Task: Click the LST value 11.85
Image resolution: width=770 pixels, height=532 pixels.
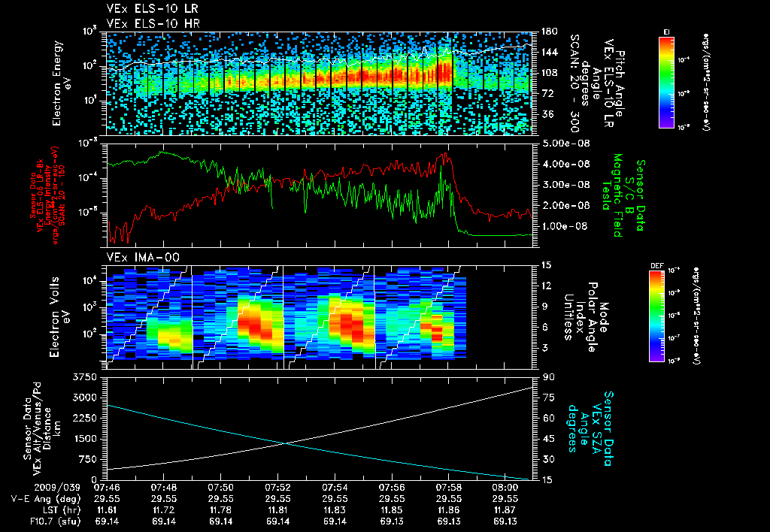Action: coord(392,510)
